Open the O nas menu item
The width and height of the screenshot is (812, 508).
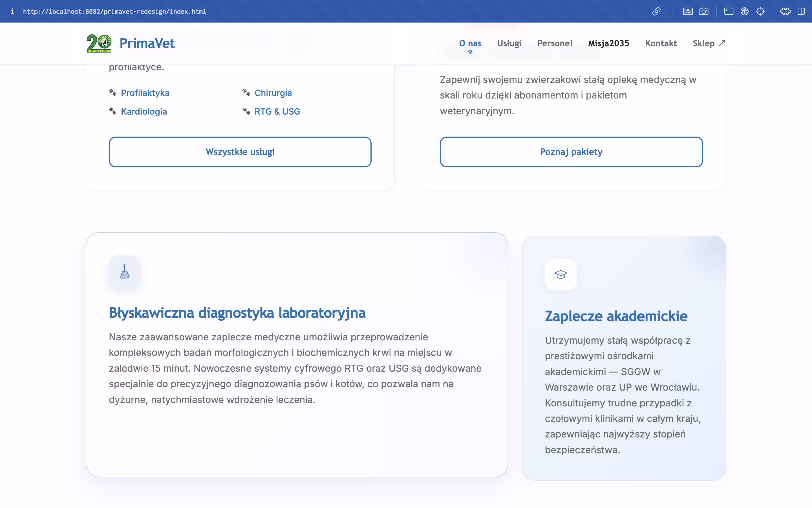(x=470, y=43)
